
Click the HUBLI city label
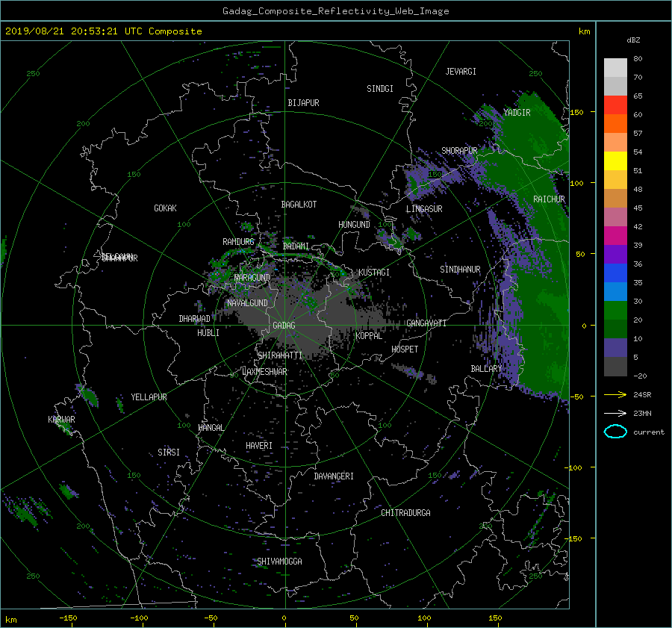tap(208, 332)
